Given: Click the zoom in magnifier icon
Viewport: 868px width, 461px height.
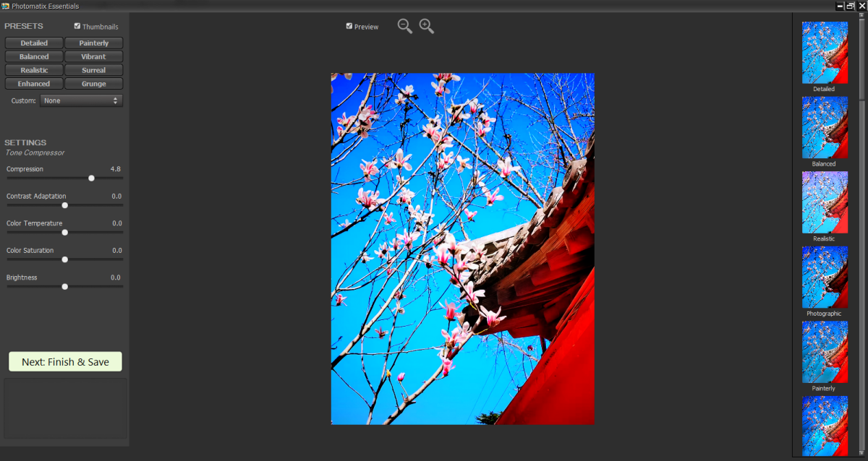Looking at the screenshot, I should click(426, 26).
